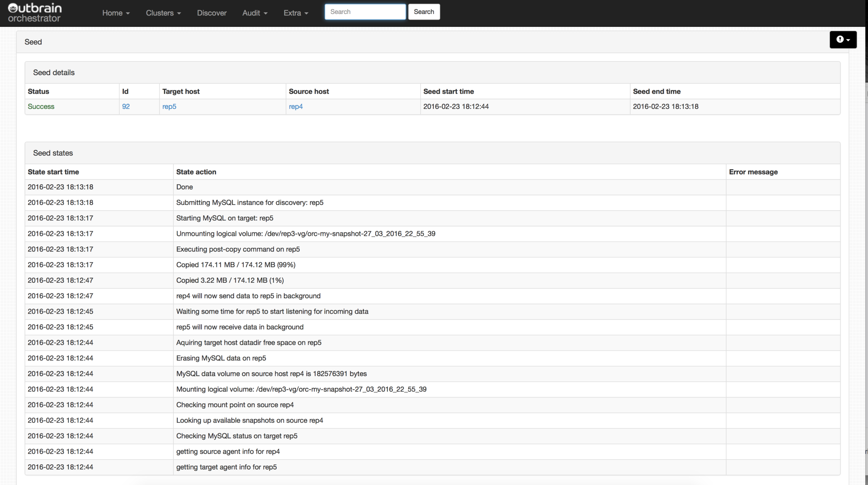Click the State action column header
868x485 pixels.
[x=196, y=172]
